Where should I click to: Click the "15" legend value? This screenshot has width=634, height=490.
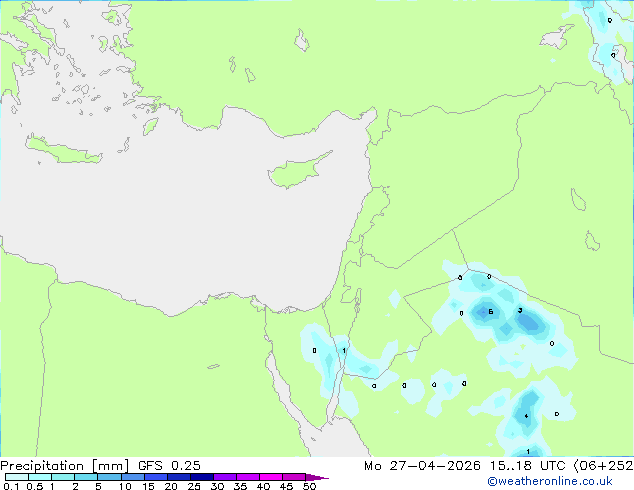[148, 486]
